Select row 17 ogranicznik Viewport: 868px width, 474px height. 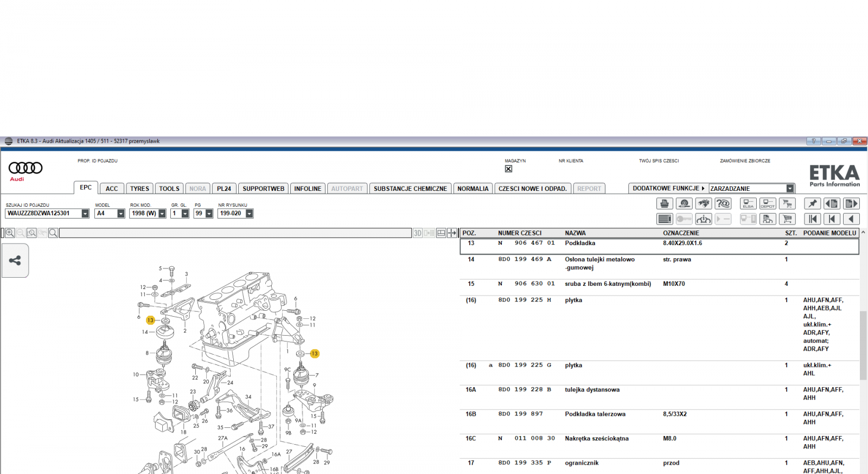click(x=660, y=466)
